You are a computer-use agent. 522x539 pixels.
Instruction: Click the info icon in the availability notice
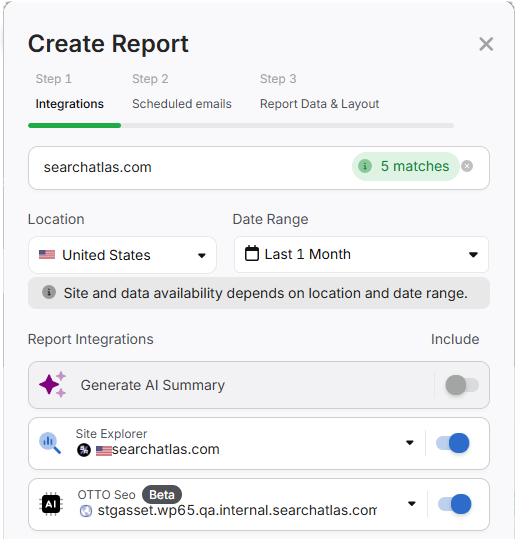(49, 293)
